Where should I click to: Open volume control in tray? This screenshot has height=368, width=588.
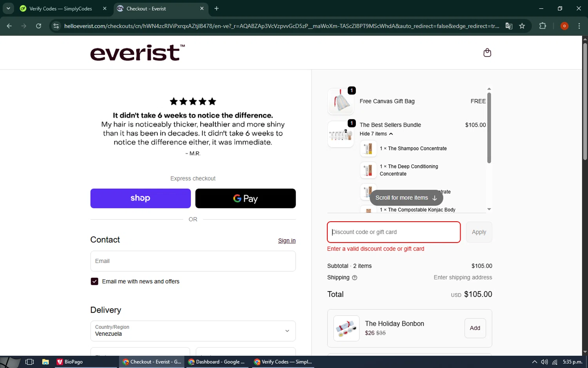(544, 362)
